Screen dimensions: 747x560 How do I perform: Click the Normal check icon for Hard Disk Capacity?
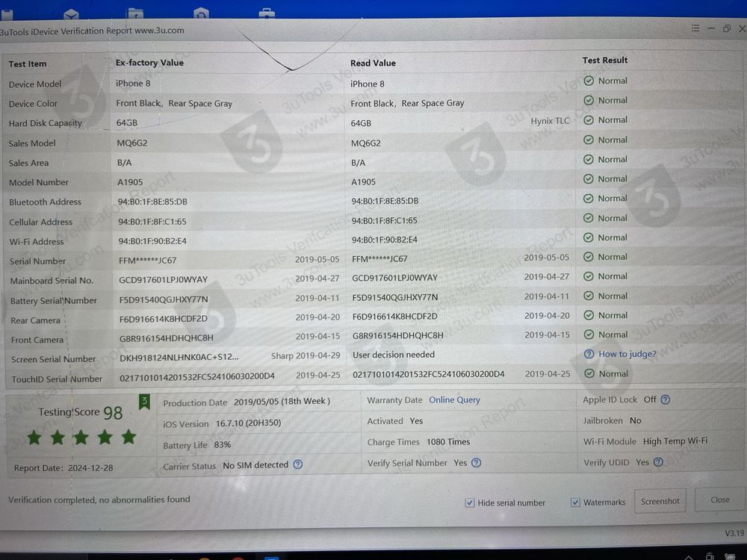pos(589,120)
